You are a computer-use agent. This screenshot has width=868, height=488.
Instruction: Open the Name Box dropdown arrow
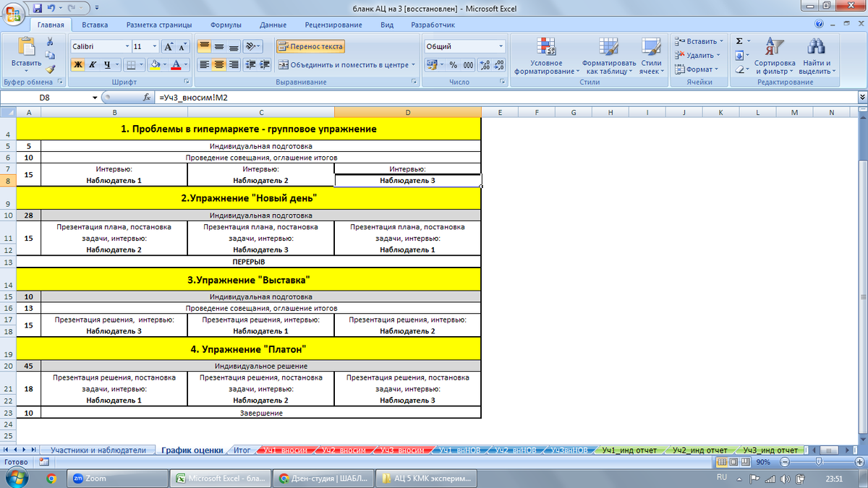tap(95, 98)
